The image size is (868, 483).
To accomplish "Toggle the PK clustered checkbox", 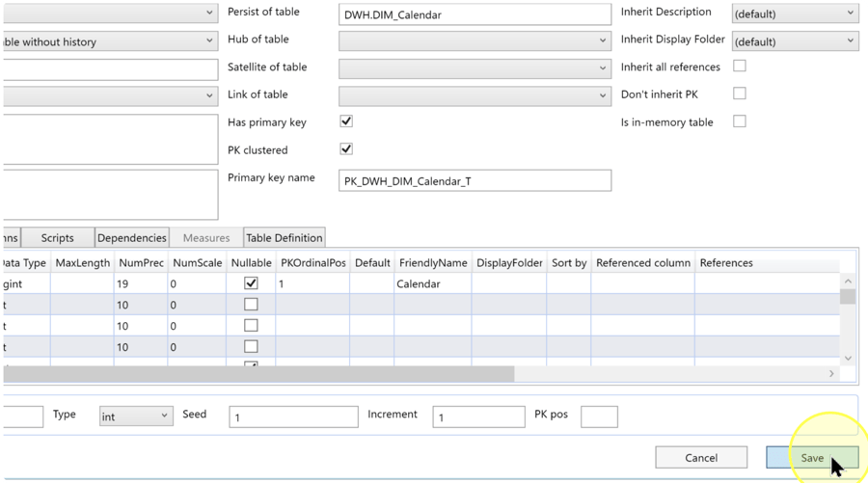I will (x=346, y=148).
